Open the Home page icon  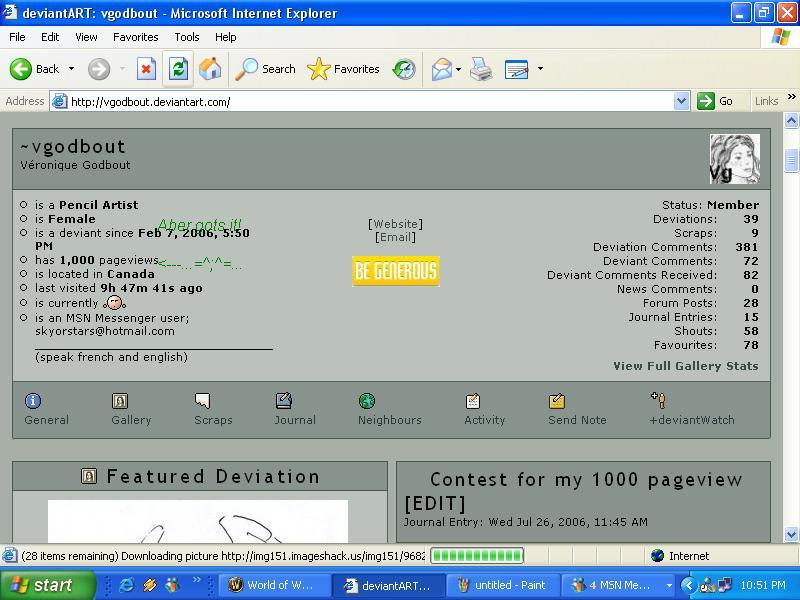tap(210, 69)
